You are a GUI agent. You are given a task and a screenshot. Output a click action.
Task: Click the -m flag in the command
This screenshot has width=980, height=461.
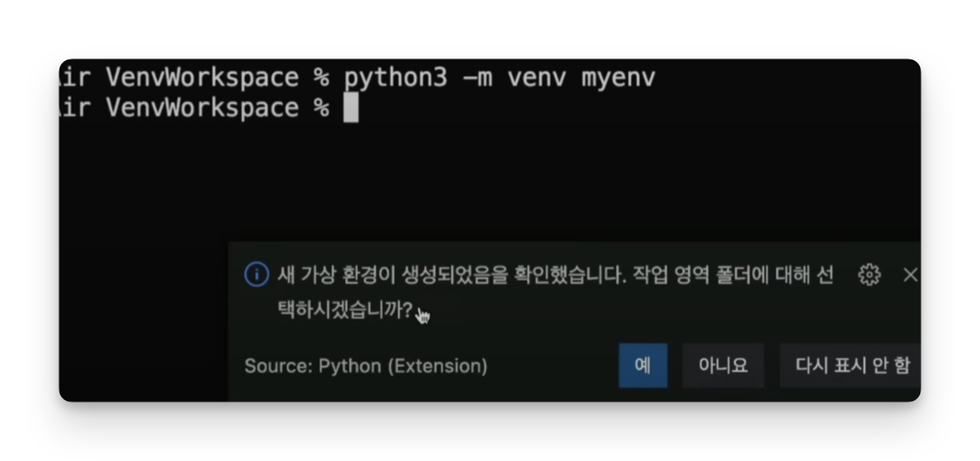click(477, 78)
